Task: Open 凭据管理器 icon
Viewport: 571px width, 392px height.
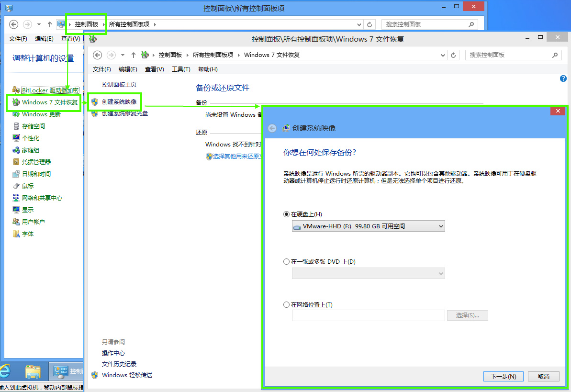Action: click(16, 162)
